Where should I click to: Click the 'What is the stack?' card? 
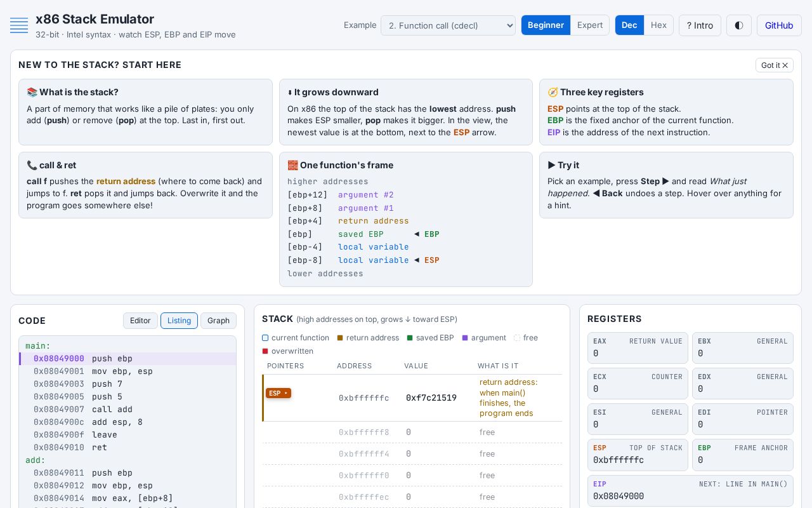145,112
